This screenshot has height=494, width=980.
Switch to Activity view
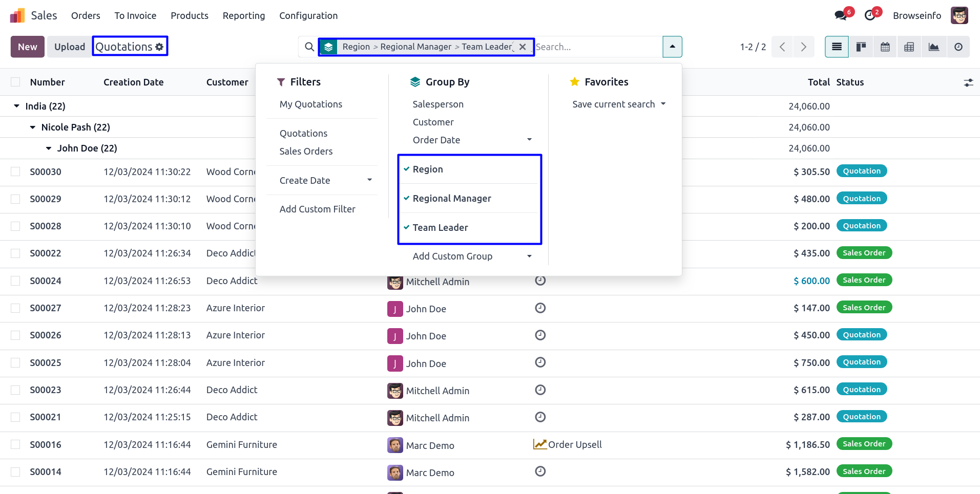[x=958, y=47]
